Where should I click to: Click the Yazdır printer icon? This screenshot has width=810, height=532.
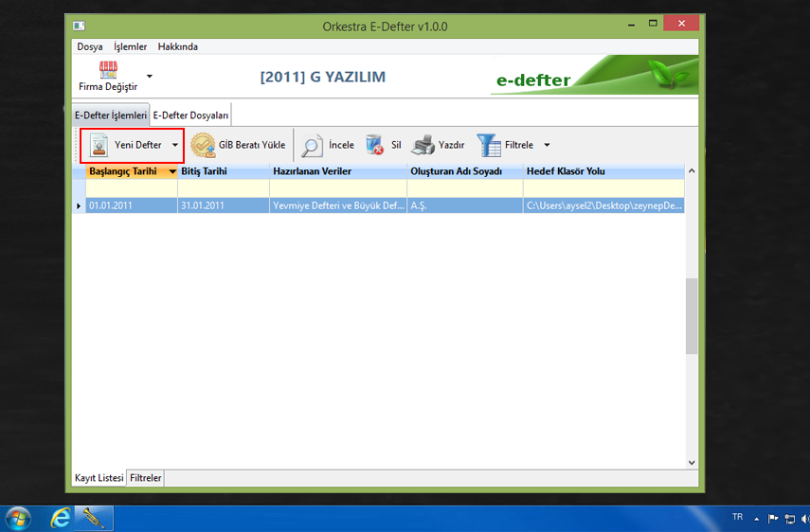point(423,145)
